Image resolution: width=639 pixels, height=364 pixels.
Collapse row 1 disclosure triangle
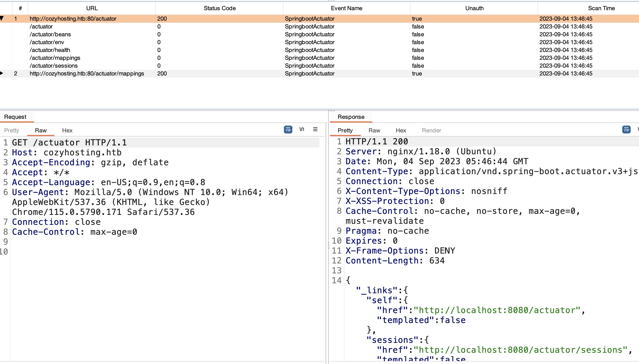pos(2,18)
